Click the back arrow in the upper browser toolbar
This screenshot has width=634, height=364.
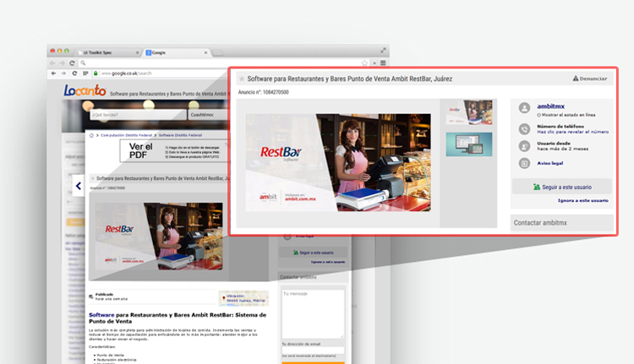pyautogui.click(x=52, y=63)
